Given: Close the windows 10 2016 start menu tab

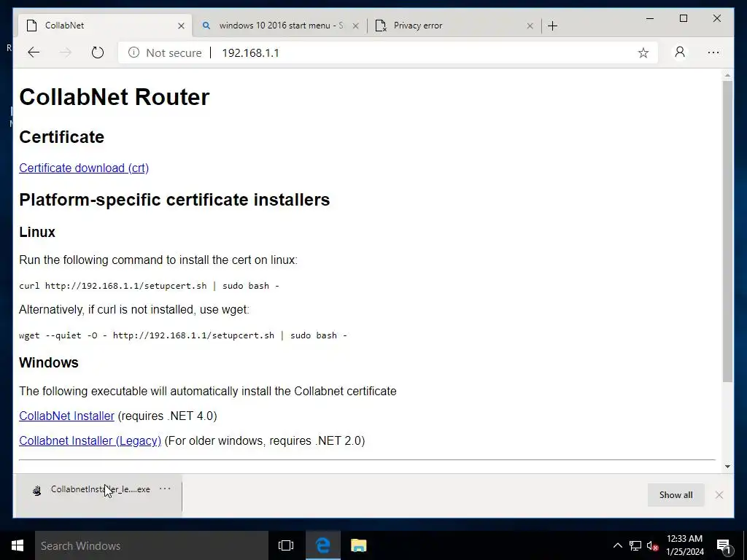Looking at the screenshot, I should click(355, 26).
